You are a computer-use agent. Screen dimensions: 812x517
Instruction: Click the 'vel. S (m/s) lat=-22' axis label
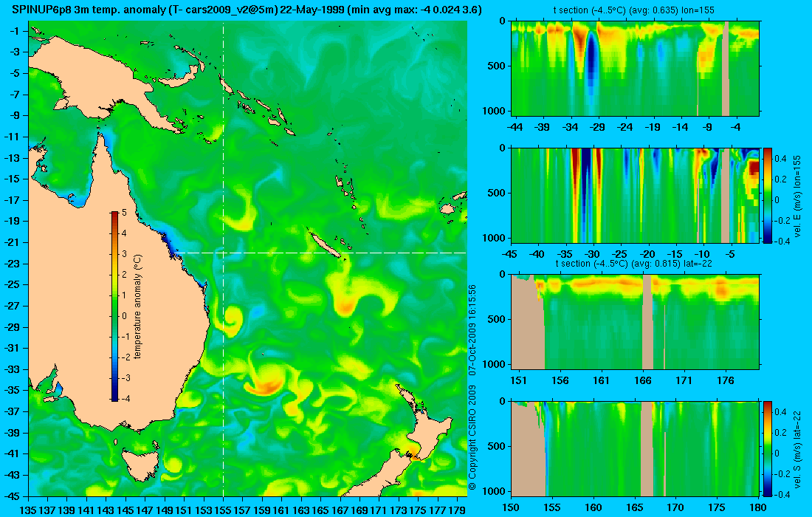797,448
